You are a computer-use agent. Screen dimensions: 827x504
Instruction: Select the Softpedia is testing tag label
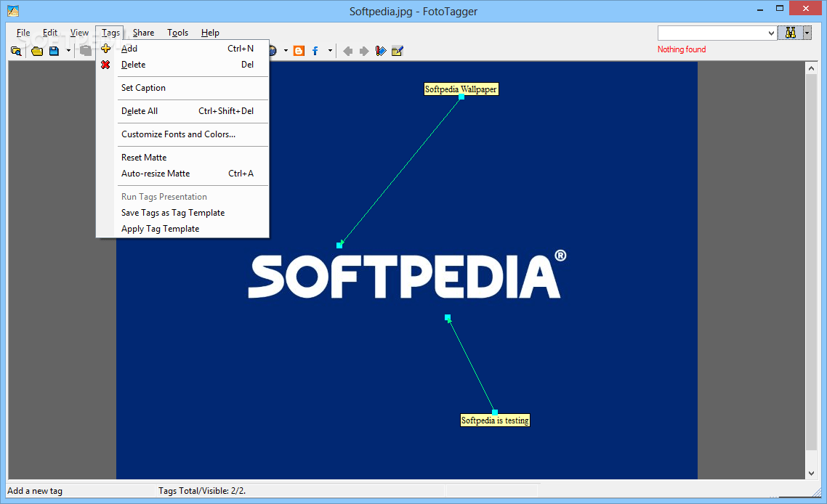[495, 420]
